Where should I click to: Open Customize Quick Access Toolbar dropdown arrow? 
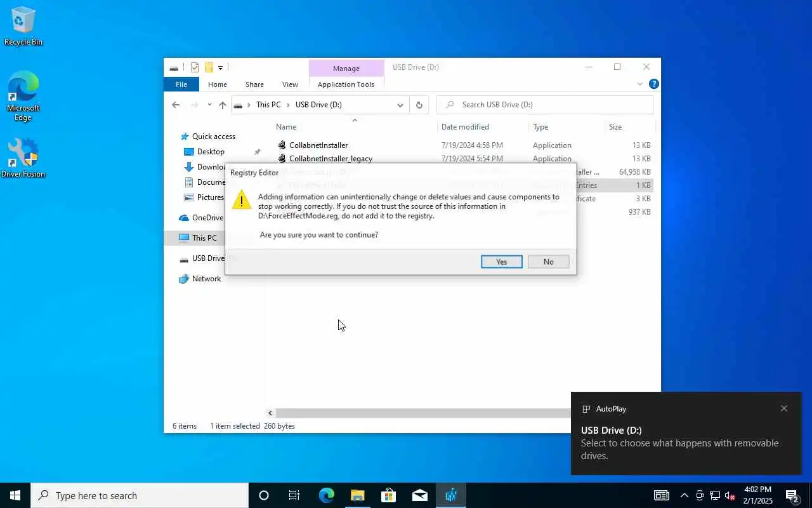click(x=220, y=67)
